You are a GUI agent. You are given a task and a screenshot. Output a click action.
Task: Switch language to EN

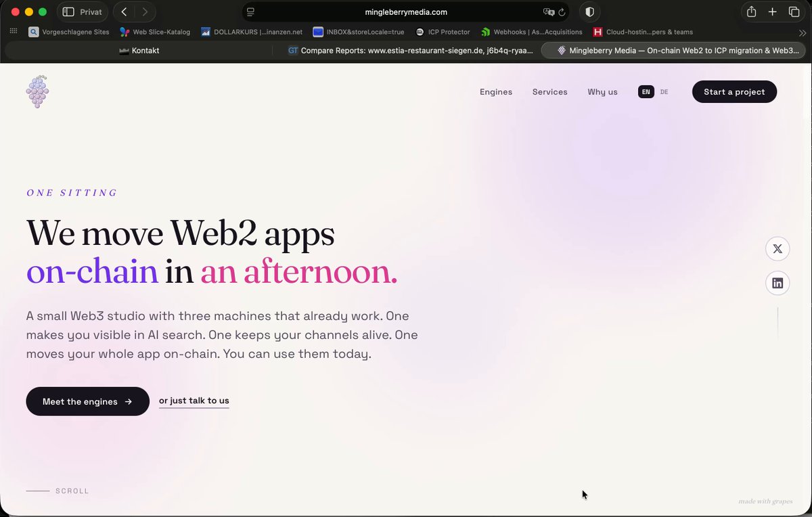pyautogui.click(x=646, y=92)
